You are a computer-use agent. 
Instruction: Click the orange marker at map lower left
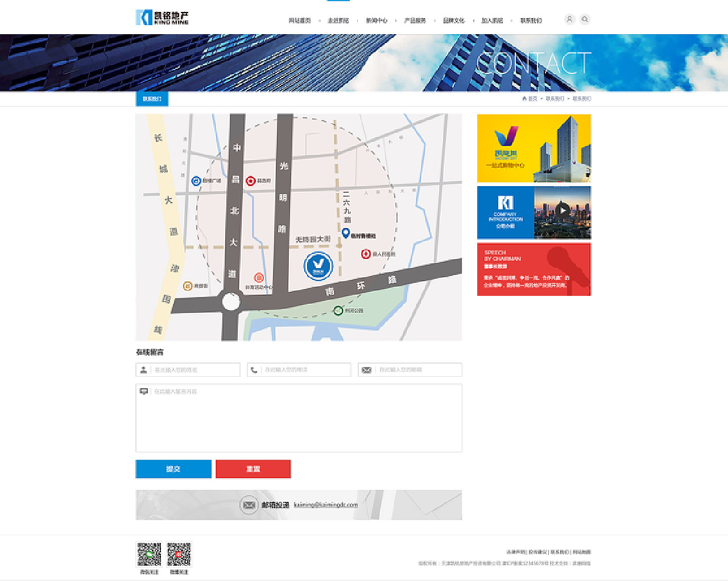(x=188, y=286)
